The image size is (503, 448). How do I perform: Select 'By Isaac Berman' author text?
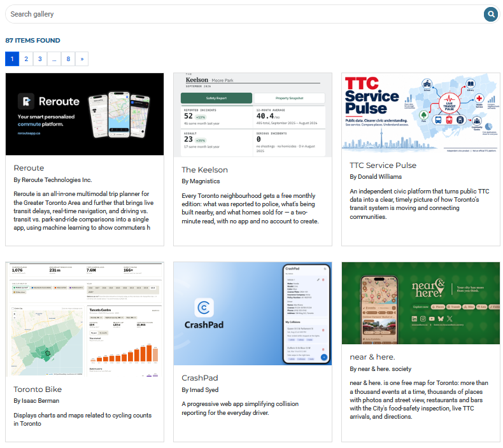pos(36,401)
